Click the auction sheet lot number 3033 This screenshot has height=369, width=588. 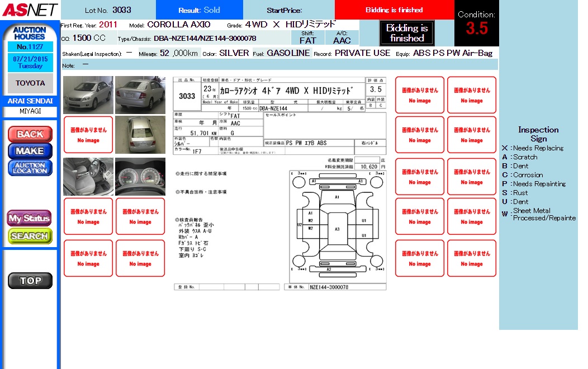(187, 96)
